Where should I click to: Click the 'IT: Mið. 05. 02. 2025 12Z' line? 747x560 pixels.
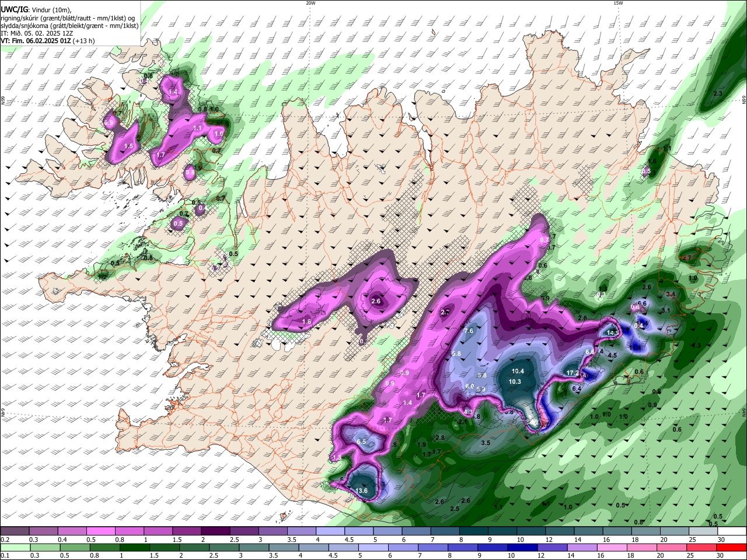[x=37, y=33]
